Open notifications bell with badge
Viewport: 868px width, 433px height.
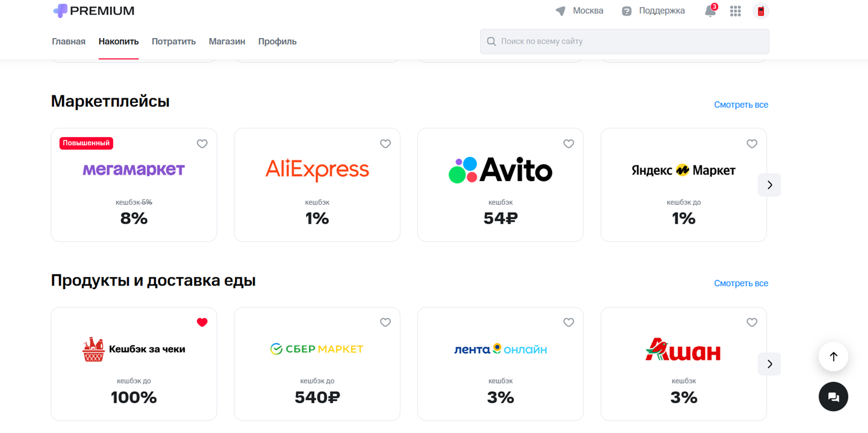tap(711, 10)
